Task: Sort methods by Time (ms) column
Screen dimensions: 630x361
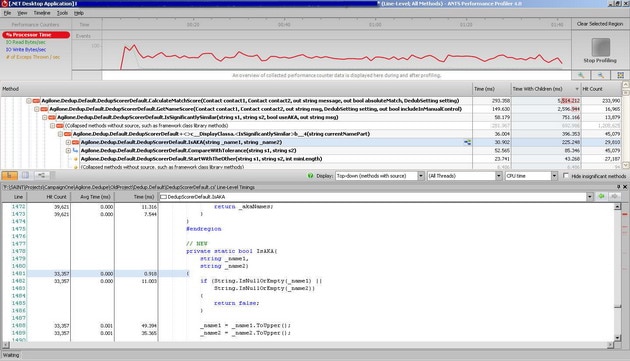Action: click(492, 89)
